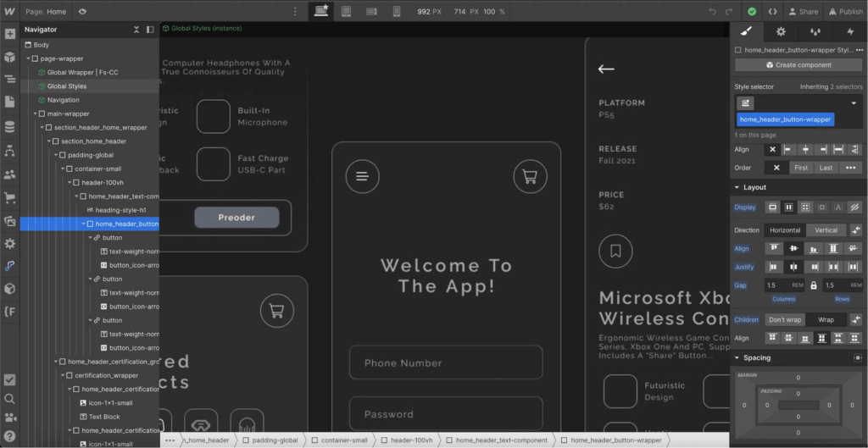
Task: Switch to tablet breakpoint
Action: pos(347,11)
